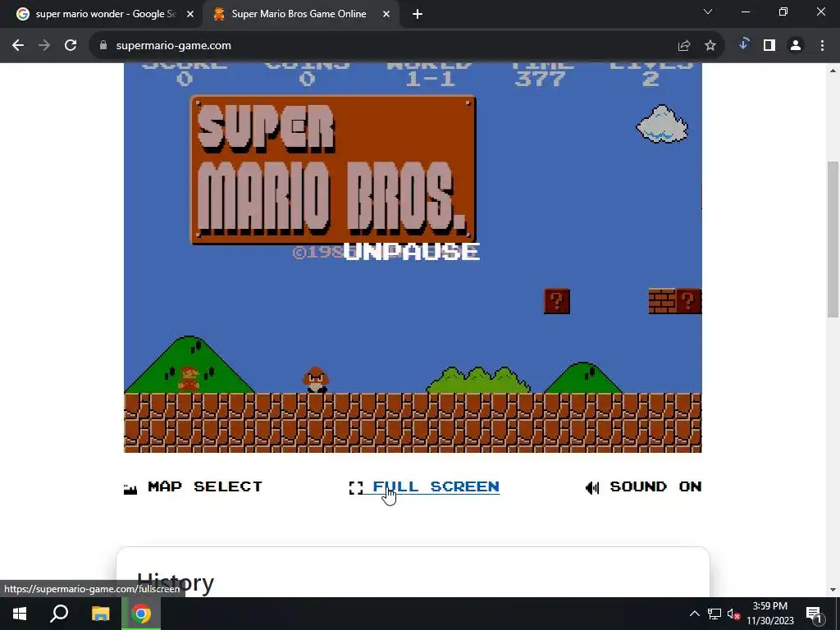Click the network icon in system tray

[x=714, y=614]
